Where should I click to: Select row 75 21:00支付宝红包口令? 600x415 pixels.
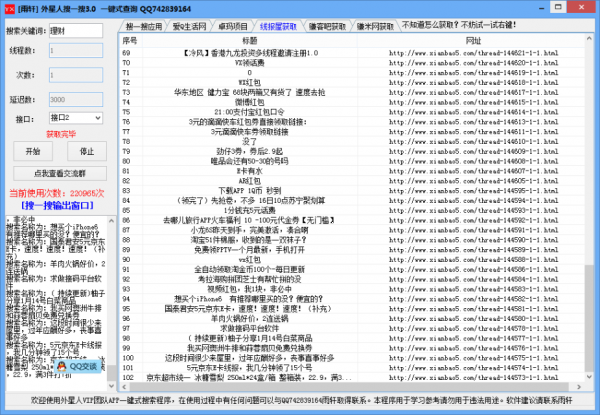[x=352, y=112]
